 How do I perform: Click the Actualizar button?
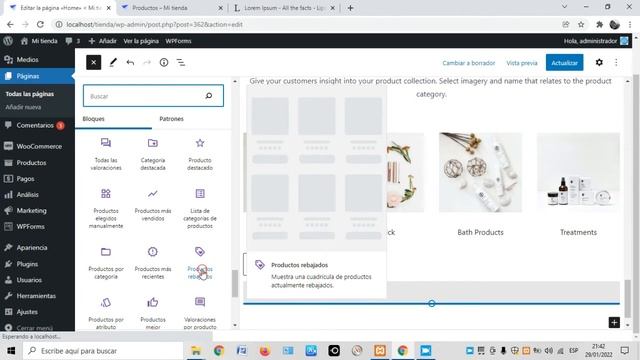564,63
